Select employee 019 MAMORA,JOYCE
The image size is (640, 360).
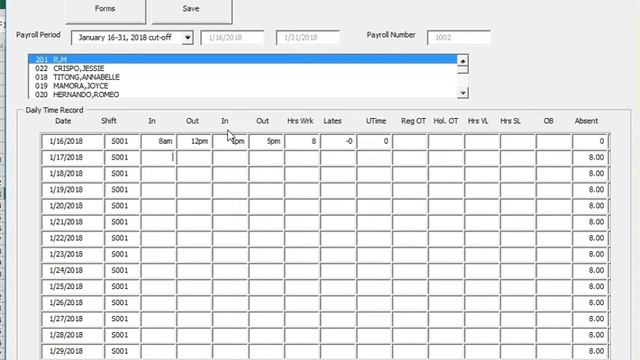tap(243, 86)
